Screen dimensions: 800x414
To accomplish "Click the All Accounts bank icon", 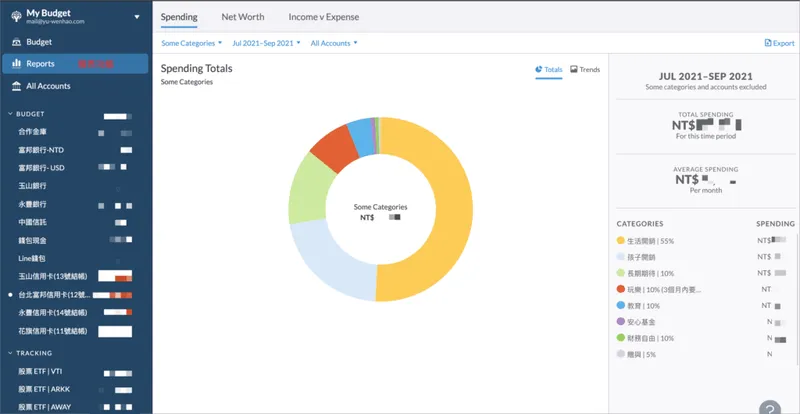I will 15,86.
